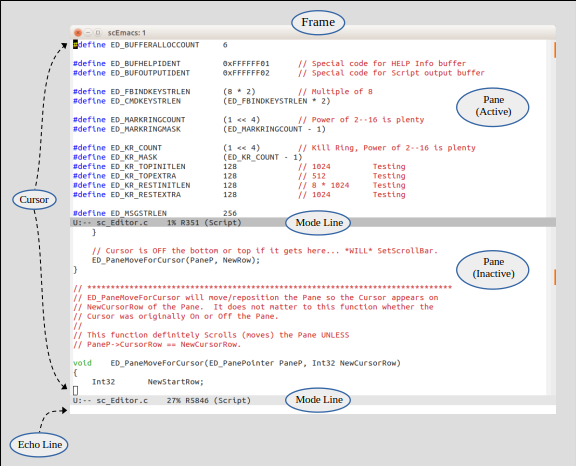Viewport: 576px width, 466px height.
Task: Click the parameter 'ED_PanePointer PaneP'
Action: point(256,363)
